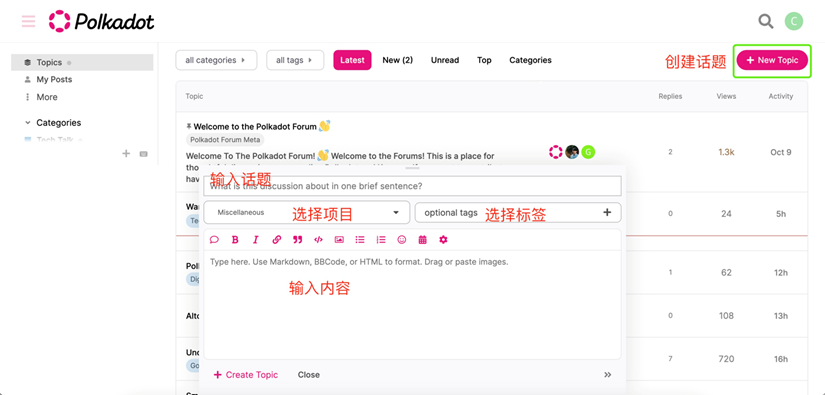Open the all categories dropdown
This screenshot has width=825, height=395.
[x=216, y=60]
